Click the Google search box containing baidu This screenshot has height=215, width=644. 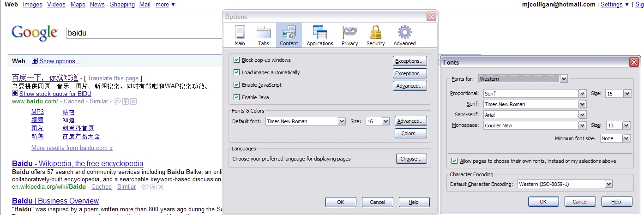tap(144, 33)
